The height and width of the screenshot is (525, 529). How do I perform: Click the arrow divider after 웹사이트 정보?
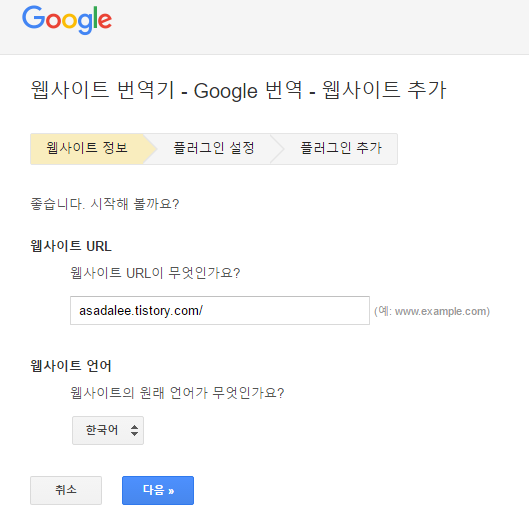[150, 148]
